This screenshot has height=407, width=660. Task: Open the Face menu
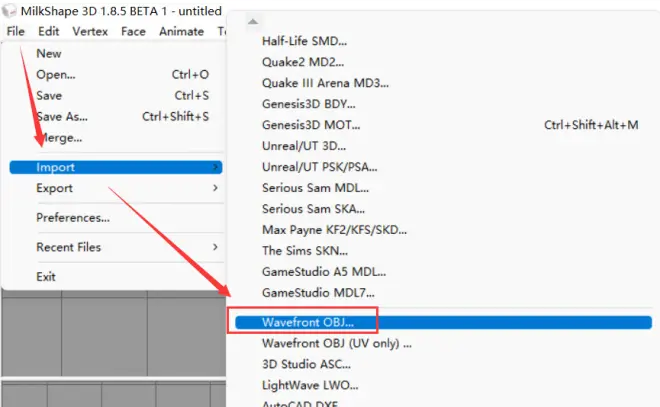click(x=133, y=31)
